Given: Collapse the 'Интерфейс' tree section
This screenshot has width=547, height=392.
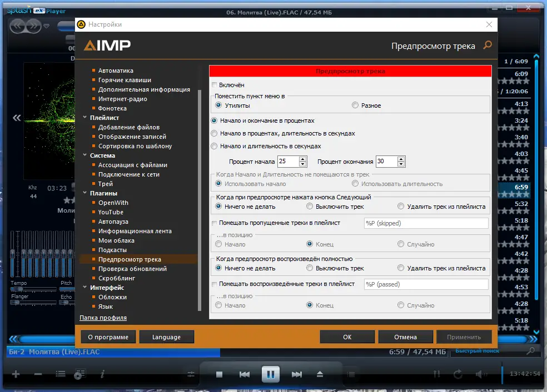Looking at the screenshot, I should point(84,287).
